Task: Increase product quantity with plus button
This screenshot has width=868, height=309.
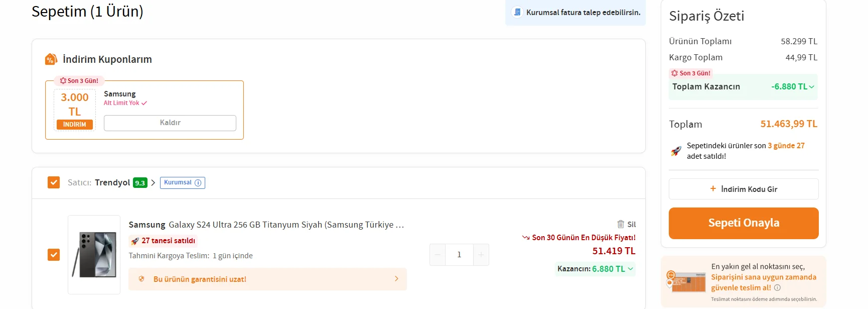Action: tap(481, 255)
